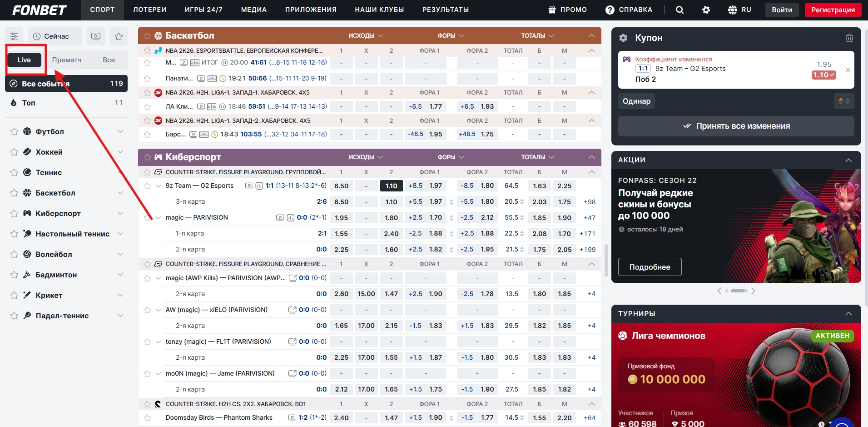Open the Сейчас time filter button
Screen dimensions: 868x427
(55, 36)
